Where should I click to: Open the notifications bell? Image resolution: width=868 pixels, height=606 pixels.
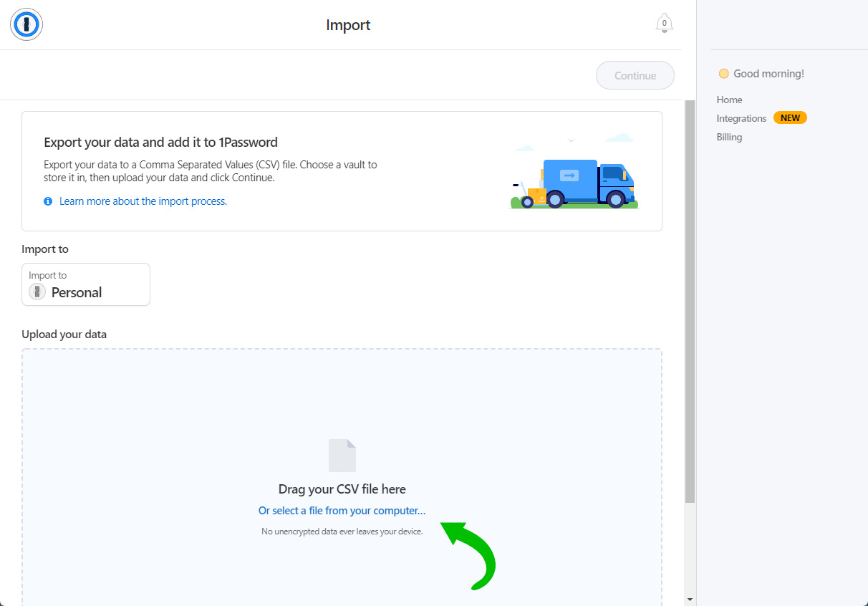(664, 24)
